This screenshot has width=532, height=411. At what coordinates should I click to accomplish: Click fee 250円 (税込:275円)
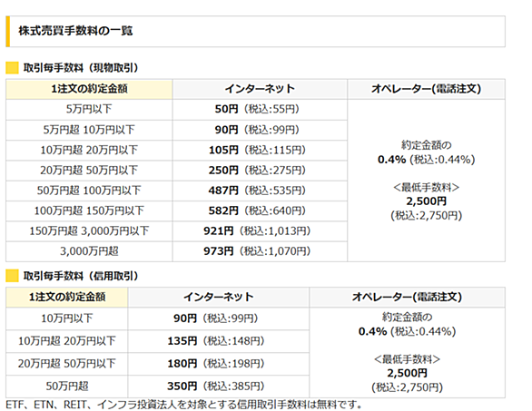[257, 171]
